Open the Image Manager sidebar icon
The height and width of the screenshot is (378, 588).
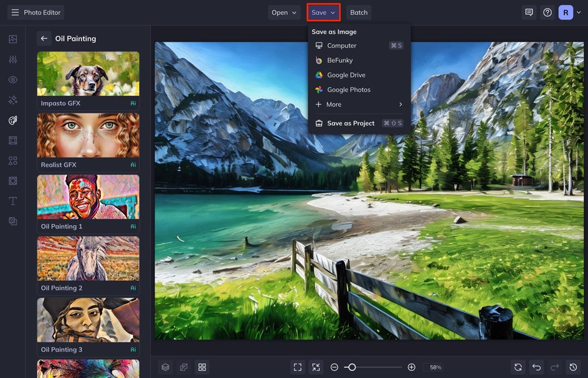coord(12,39)
